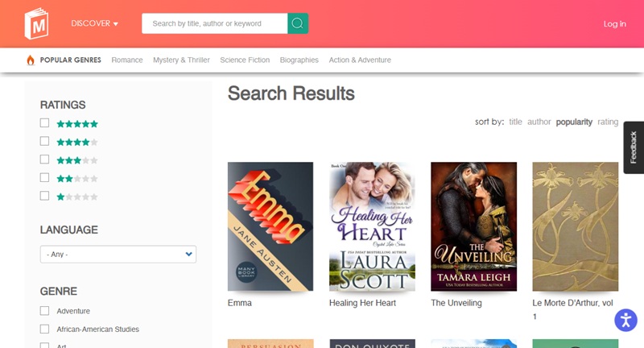Check the five-star rating filter
The height and width of the screenshot is (348, 644).
click(x=45, y=123)
